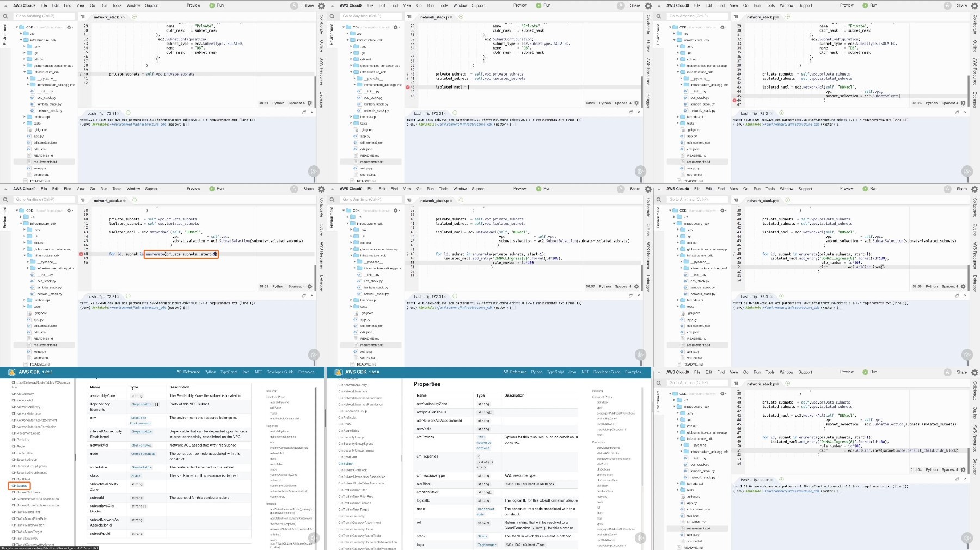Viewport: 980px width, 550px height.
Task: Open editor settings gear beside the 40:51 indicator
Action: pos(310,103)
